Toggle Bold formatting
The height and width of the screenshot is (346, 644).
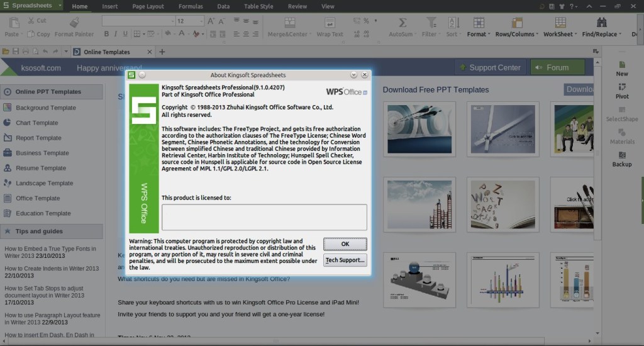pyautogui.click(x=106, y=34)
